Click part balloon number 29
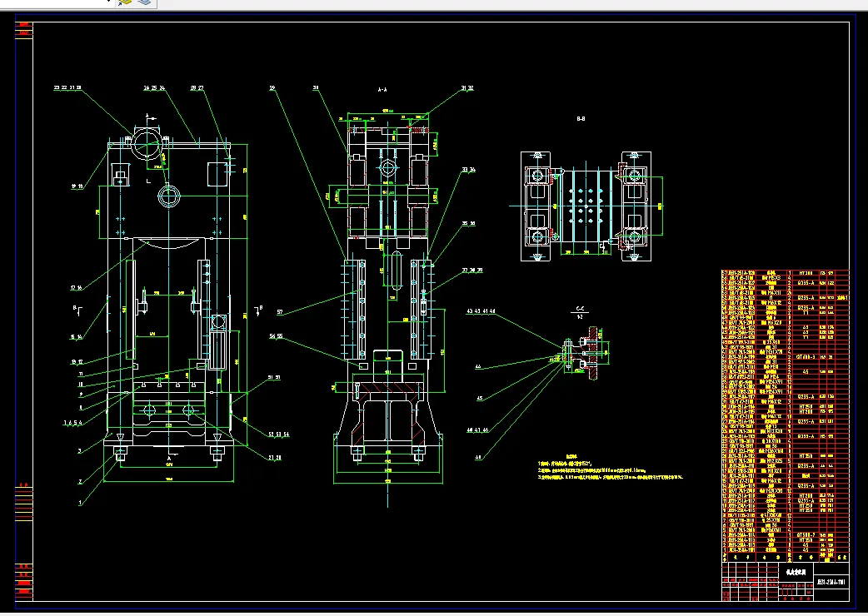868x616 pixels. point(272,88)
